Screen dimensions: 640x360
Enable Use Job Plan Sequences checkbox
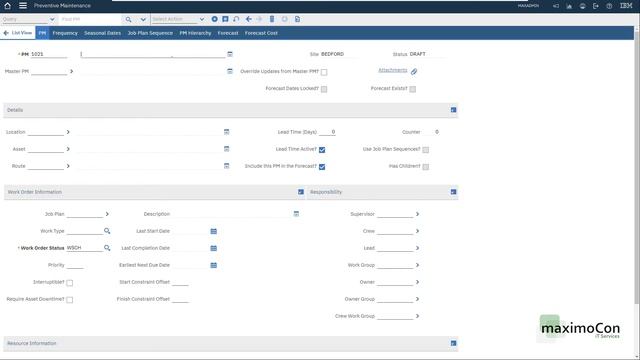[x=426, y=150]
